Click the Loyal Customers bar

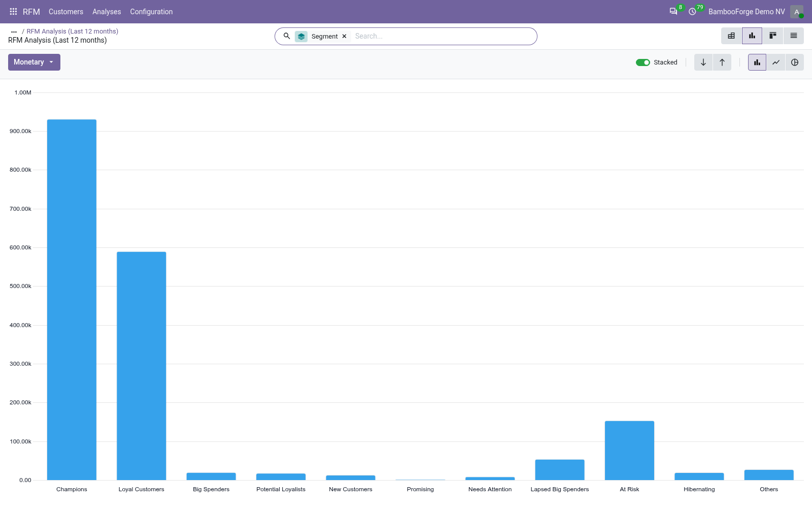click(142, 366)
